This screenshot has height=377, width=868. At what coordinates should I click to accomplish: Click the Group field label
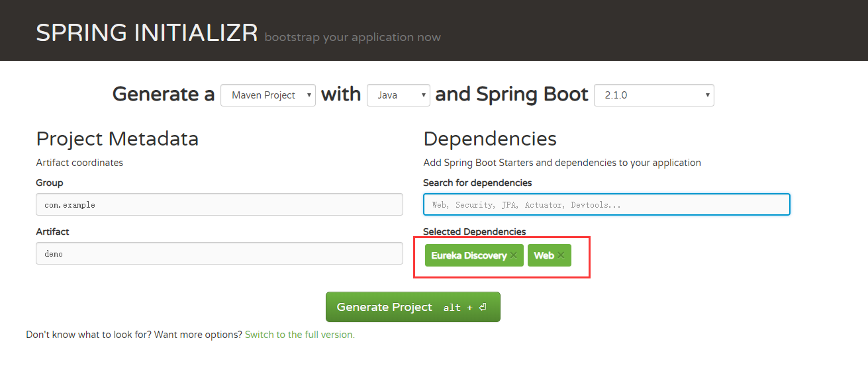pos(50,183)
